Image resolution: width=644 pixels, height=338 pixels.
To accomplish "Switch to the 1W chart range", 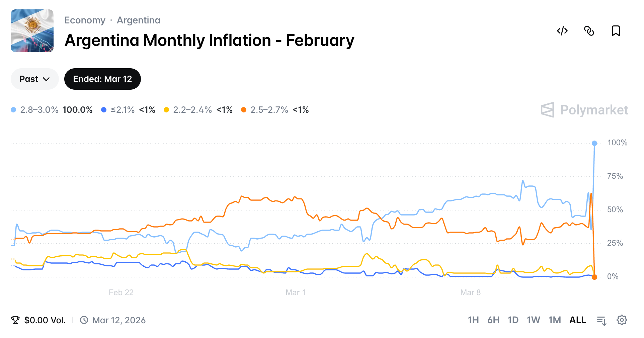I will pos(533,320).
